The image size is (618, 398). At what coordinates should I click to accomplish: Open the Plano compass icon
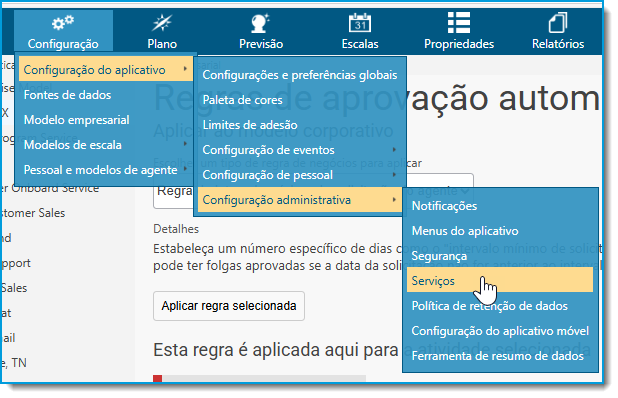pos(162,23)
